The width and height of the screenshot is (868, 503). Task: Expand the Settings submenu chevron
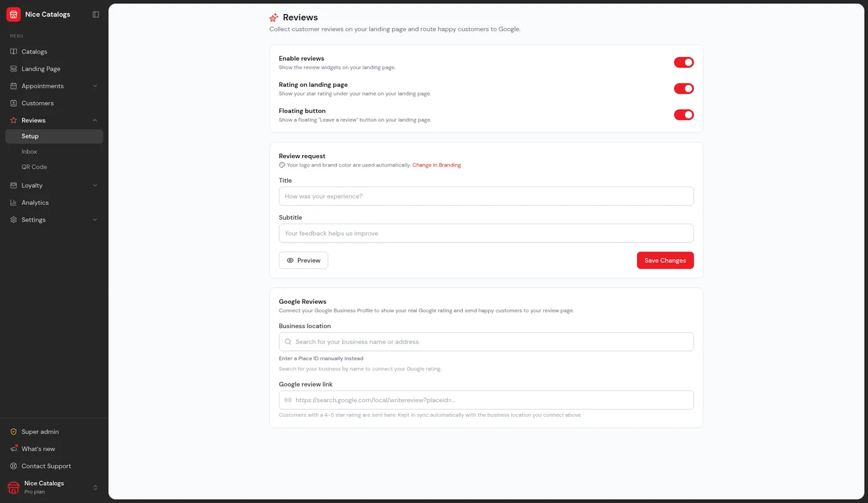click(95, 220)
